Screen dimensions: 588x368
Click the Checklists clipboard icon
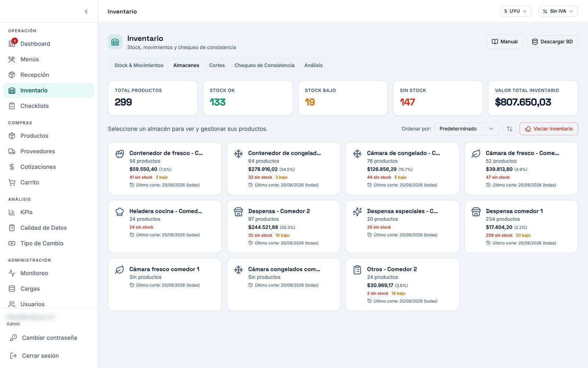tap(12, 106)
